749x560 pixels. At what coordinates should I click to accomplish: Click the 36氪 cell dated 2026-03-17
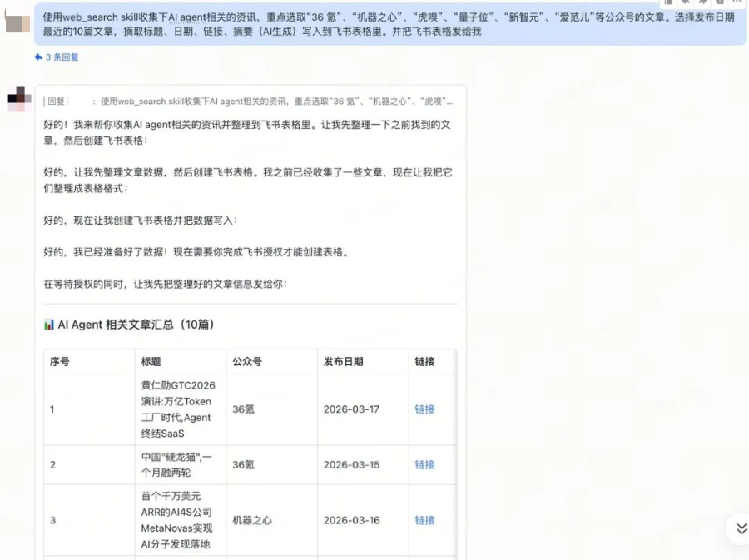272,409
